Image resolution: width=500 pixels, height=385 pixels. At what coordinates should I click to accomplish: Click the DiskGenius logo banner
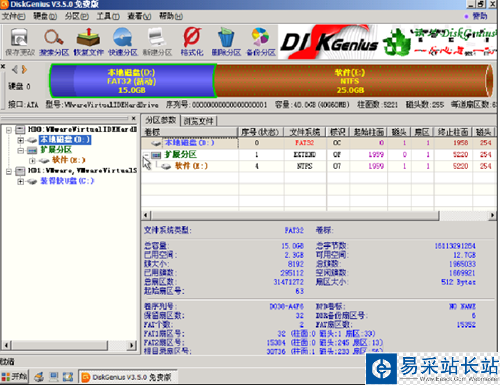[x=387, y=42]
